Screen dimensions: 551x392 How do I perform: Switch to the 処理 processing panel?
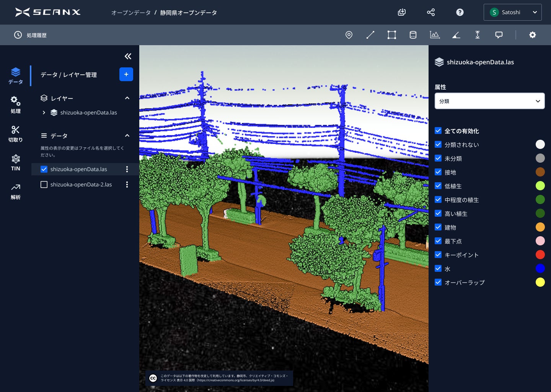coord(16,104)
